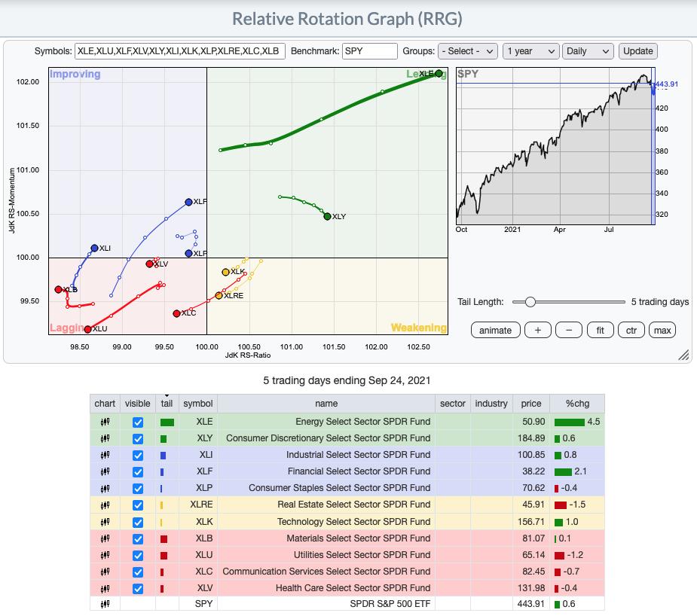The height and width of the screenshot is (616, 697).
Task: Uncheck visibility for XLE row
Action: tap(138, 422)
